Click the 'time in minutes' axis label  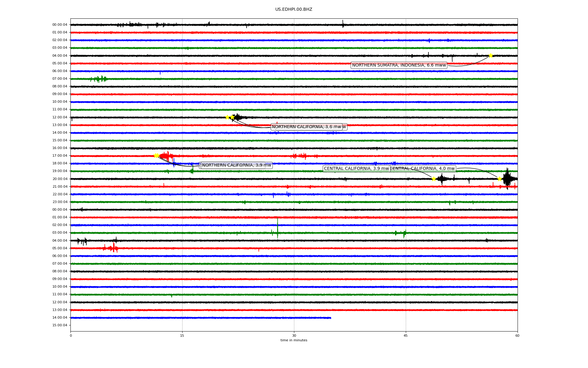(x=294, y=340)
